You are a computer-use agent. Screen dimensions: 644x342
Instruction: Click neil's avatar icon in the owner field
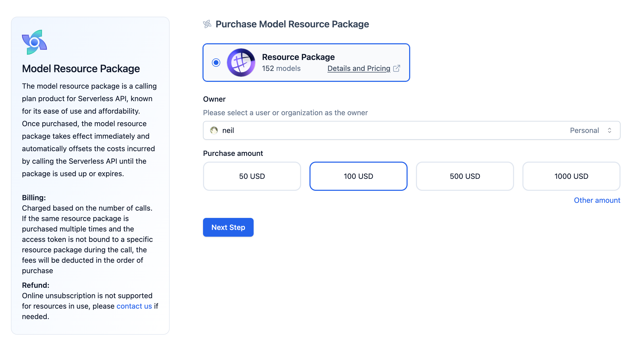click(x=214, y=130)
